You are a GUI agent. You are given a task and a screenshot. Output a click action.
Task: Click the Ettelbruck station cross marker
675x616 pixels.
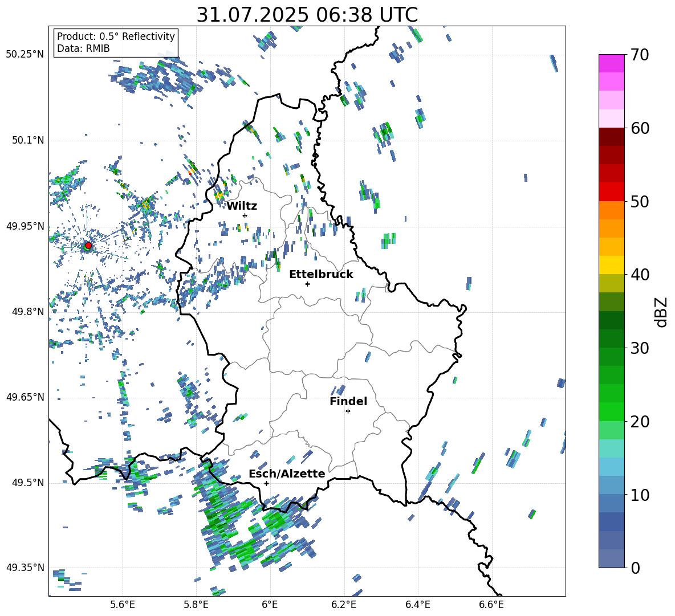[307, 284]
